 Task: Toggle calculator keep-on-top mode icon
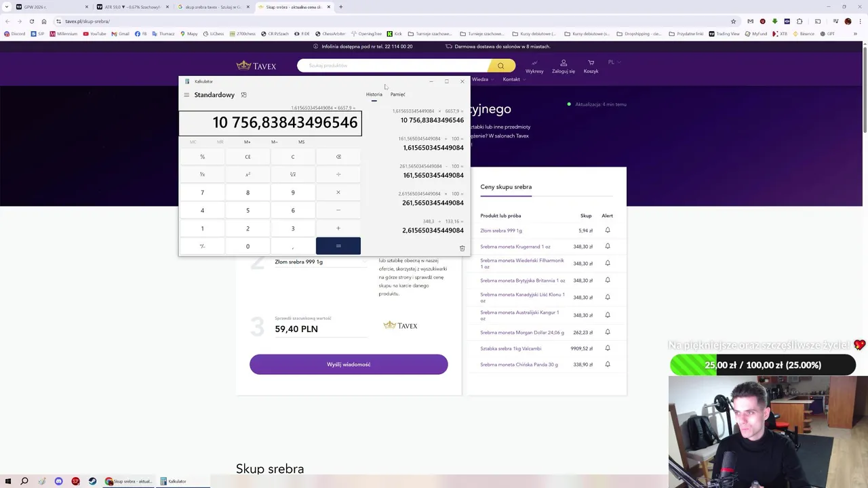[243, 95]
